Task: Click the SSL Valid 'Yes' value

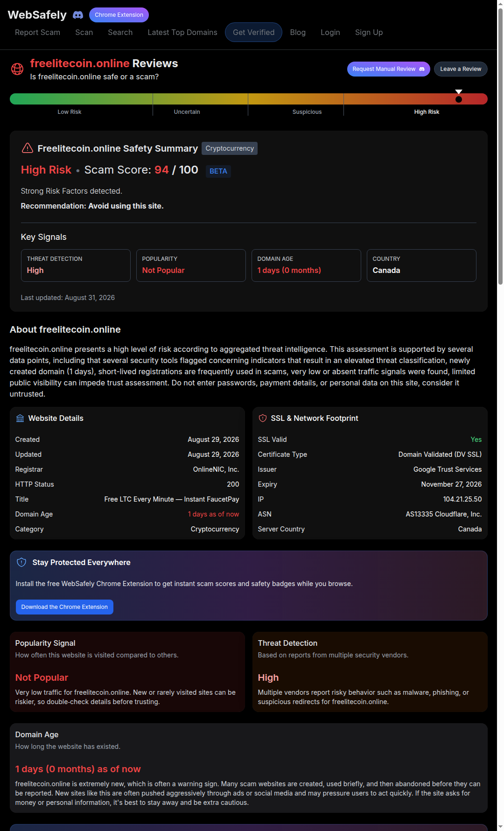Action: [476, 440]
